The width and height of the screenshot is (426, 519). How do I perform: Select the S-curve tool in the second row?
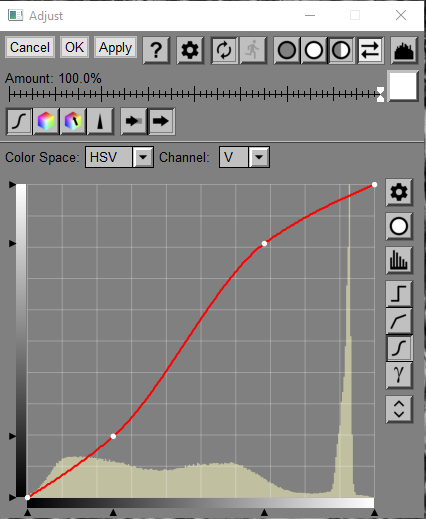pyautogui.click(x=19, y=121)
